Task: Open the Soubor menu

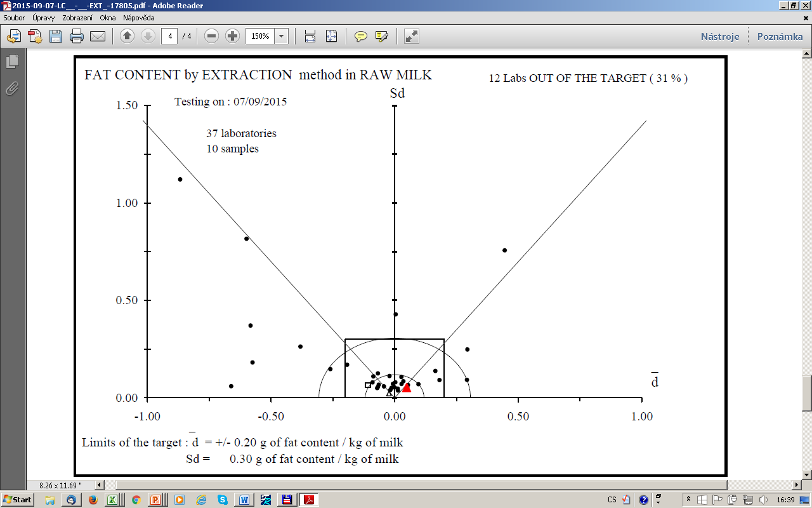Action: point(14,18)
